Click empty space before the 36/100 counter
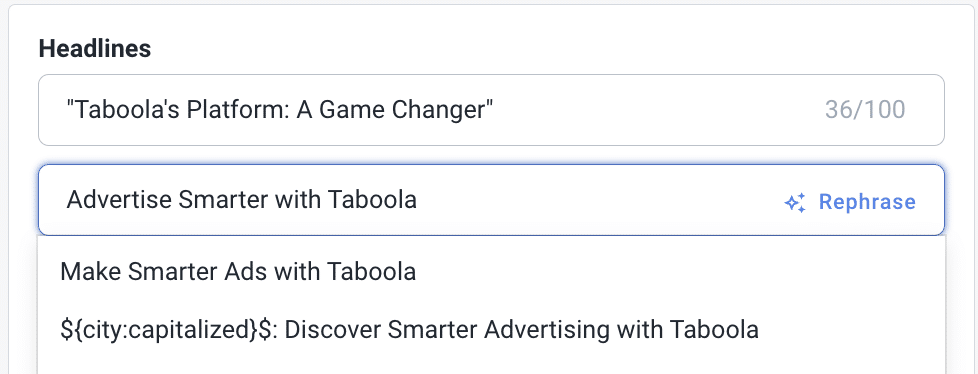The image size is (978, 374). pyautogui.click(x=658, y=110)
